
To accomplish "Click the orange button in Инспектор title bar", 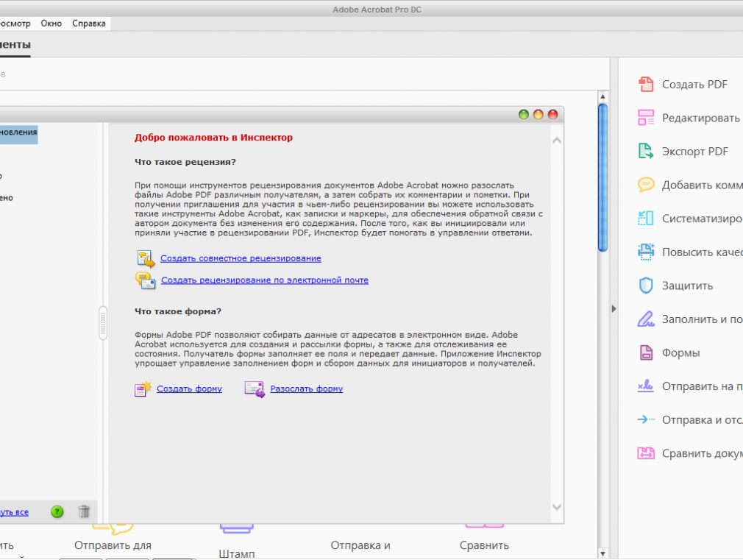I will tap(538, 114).
